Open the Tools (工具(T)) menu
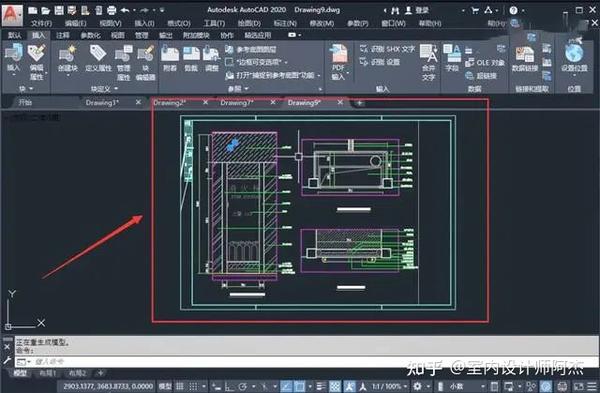 (x=214, y=23)
